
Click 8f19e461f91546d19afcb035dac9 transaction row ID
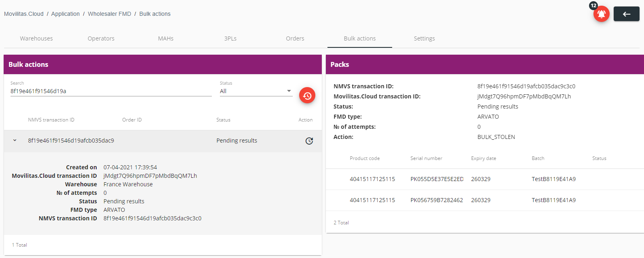pos(71,141)
